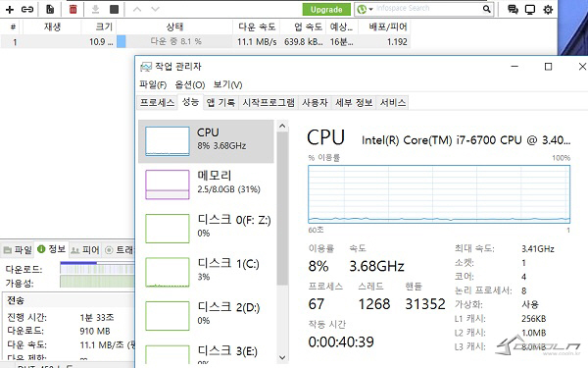Click performance list scroll up arrow
The image size is (588, 368).
282,127
